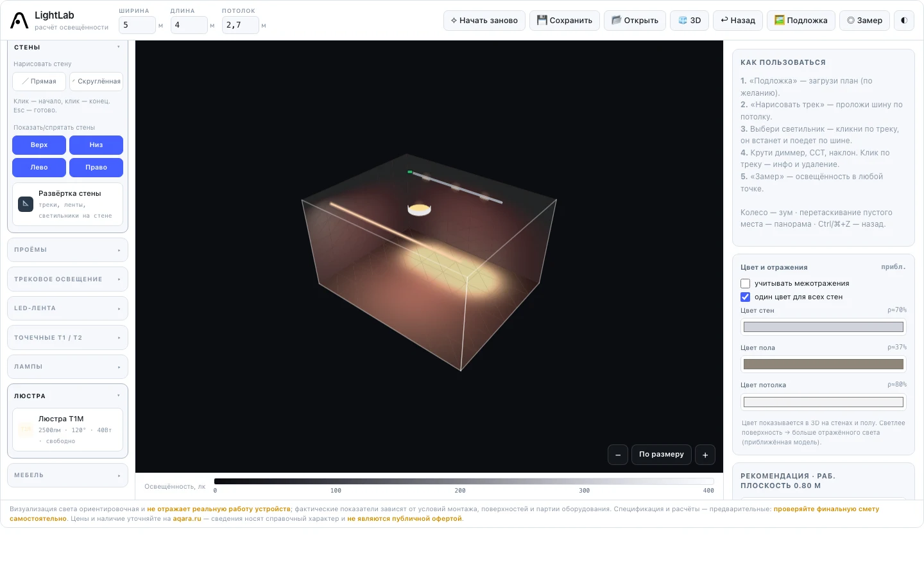The height and width of the screenshot is (578, 924).
Task: Click the Ширина width input field
Action: coord(137,25)
